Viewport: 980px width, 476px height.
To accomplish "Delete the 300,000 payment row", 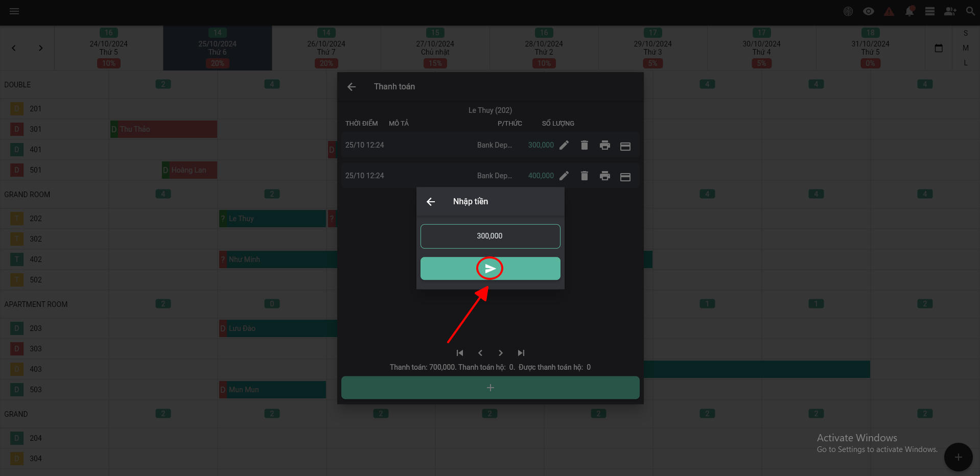I will point(585,145).
